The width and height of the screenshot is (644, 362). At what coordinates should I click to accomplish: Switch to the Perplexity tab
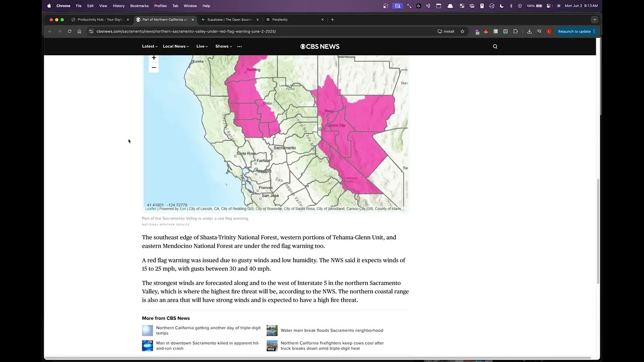(294, 20)
